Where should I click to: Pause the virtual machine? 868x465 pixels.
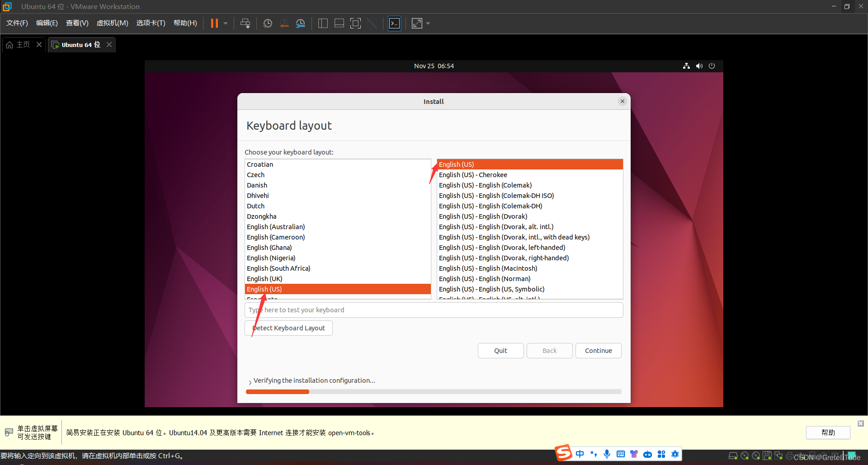(214, 23)
